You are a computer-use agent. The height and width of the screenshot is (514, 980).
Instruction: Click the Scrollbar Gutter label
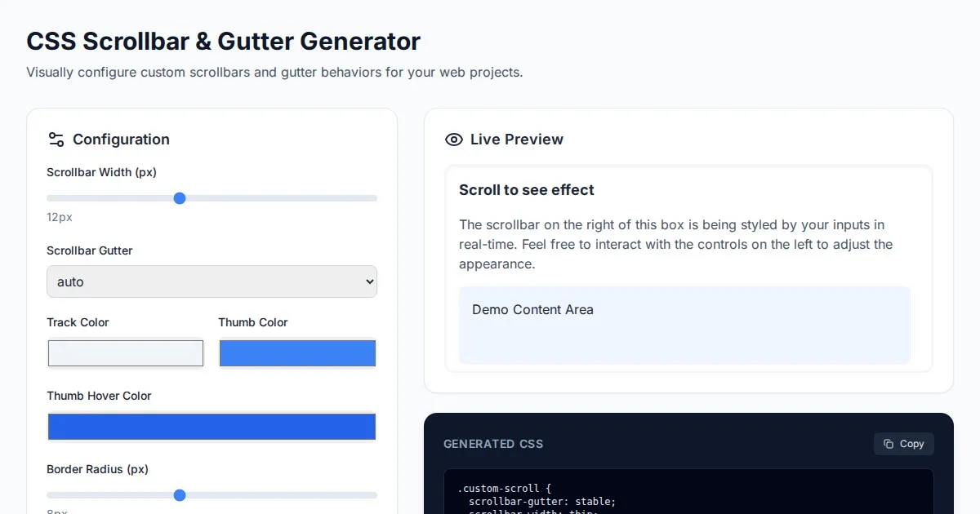[x=90, y=250]
